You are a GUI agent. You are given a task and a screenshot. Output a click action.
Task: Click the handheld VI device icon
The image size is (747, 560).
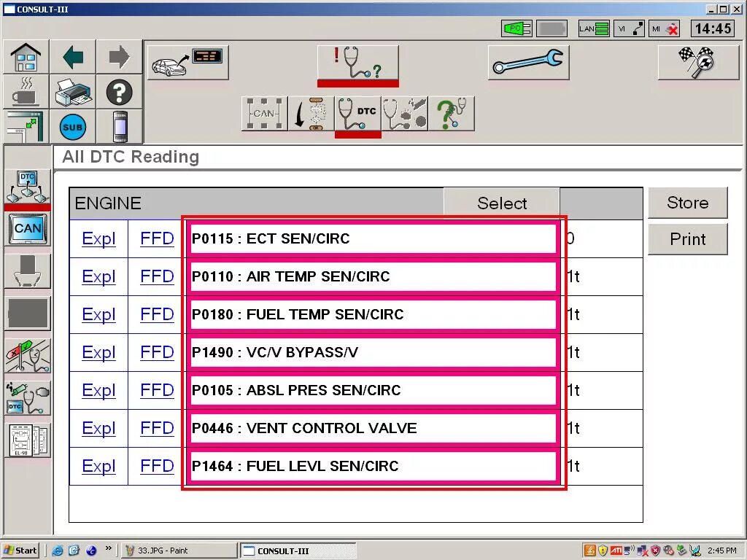[x=119, y=127]
